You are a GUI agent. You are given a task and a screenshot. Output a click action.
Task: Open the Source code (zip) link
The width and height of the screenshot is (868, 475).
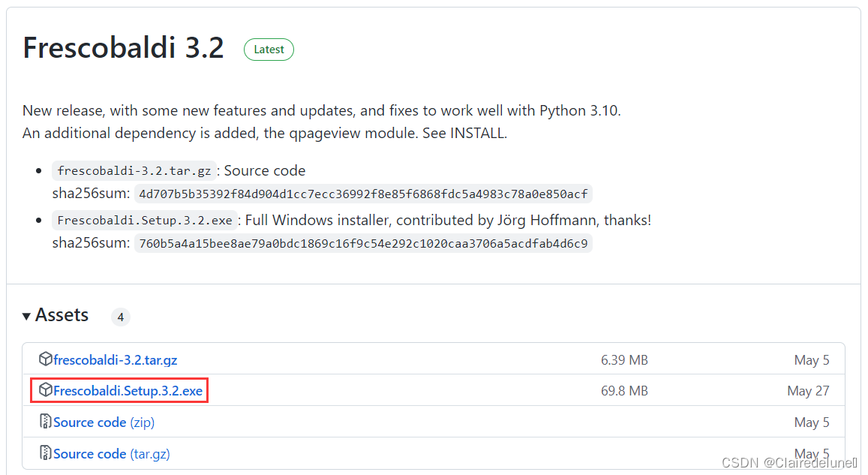point(90,422)
